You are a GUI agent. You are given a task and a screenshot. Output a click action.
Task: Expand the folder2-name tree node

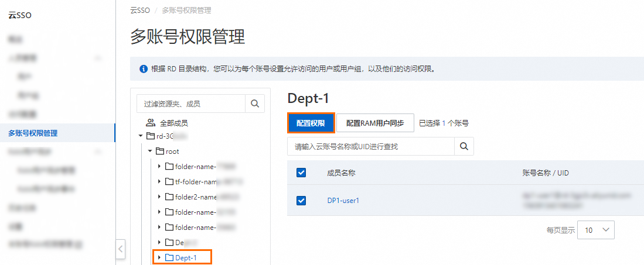click(x=159, y=197)
